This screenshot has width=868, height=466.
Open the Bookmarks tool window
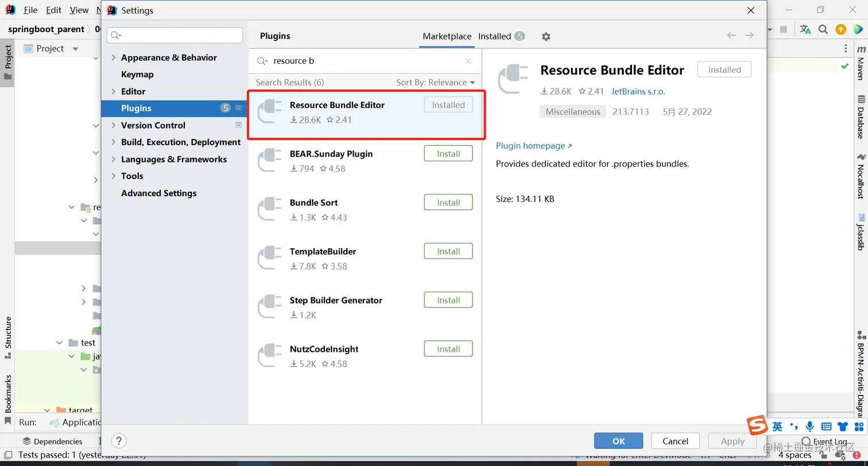click(x=7, y=399)
